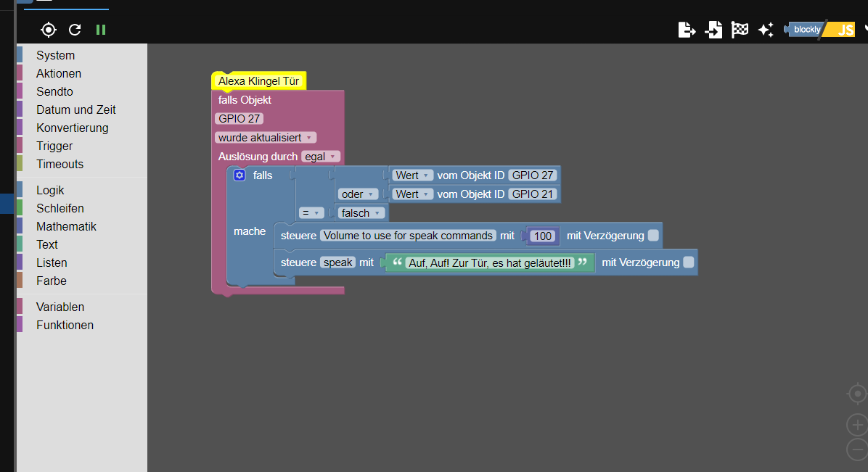Edit the number value 100
The image size is (868, 472).
[x=543, y=236]
